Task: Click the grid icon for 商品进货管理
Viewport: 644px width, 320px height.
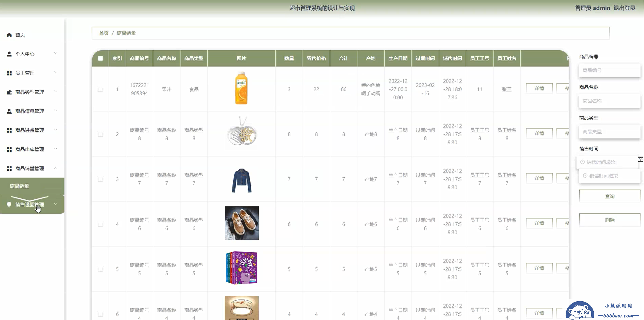Action: 9,130
